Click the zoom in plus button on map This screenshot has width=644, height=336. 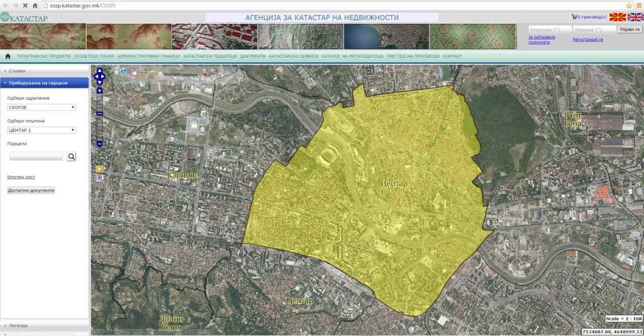tap(99, 91)
